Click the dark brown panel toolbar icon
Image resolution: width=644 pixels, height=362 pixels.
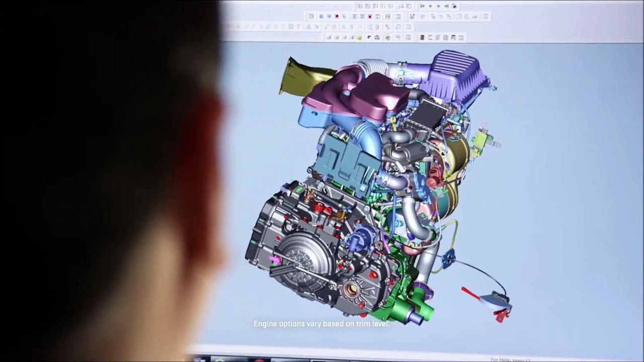(422, 37)
